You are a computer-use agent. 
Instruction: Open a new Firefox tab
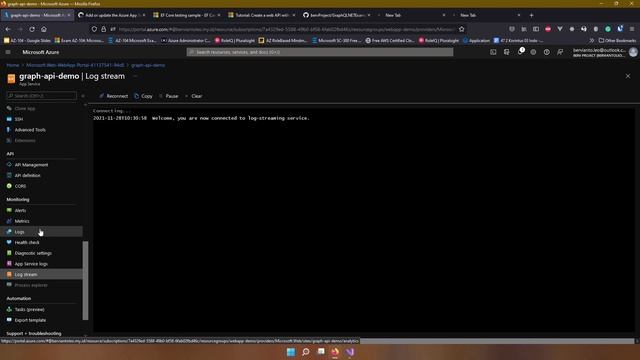[531, 15]
